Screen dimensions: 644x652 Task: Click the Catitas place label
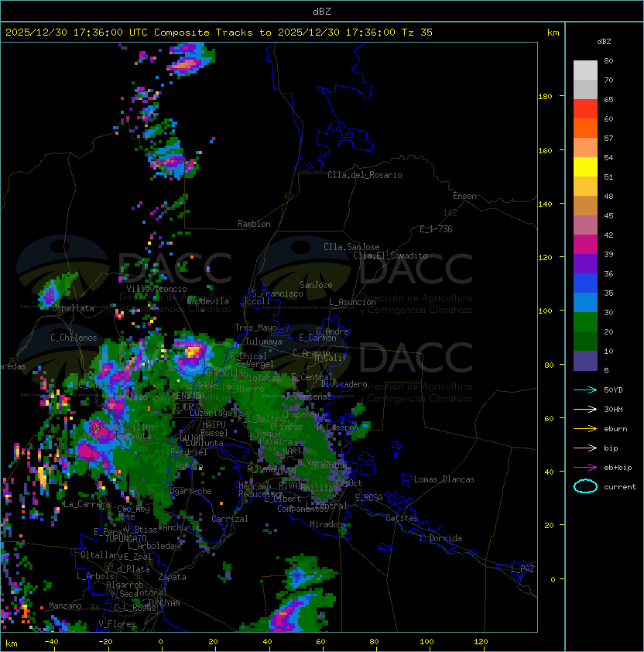click(x=402, y=518)
